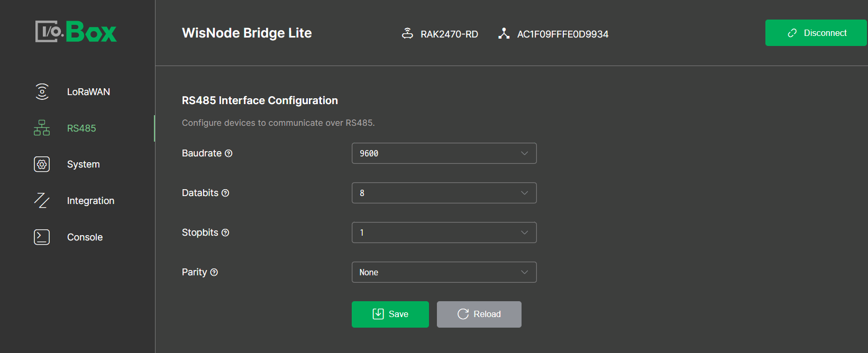This screenshot has height=353, width=868.
Task: Open the Stopbits dropdown showing 1
Action: coord(444,233)
